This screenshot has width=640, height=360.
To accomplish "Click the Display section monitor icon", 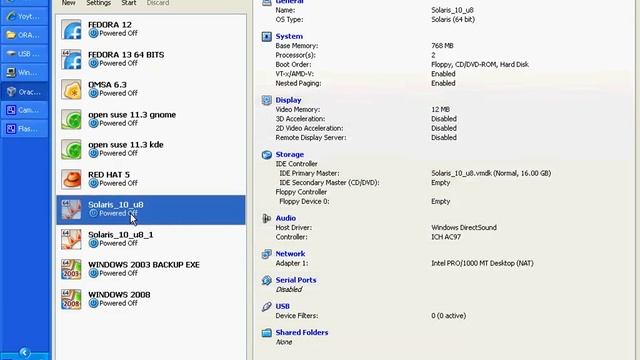I will (x=267, y=100).
